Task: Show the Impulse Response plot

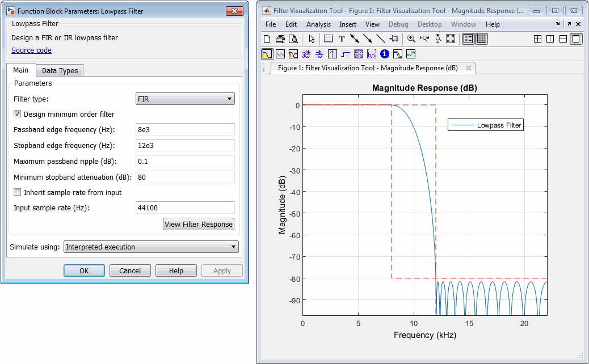Action: pos(332,54)
